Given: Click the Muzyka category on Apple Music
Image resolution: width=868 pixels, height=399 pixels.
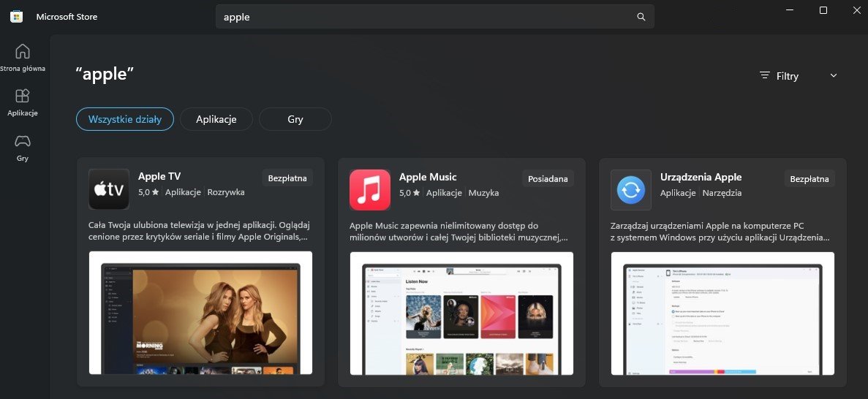Looking at the screenshot, I should tap(484, 193).
